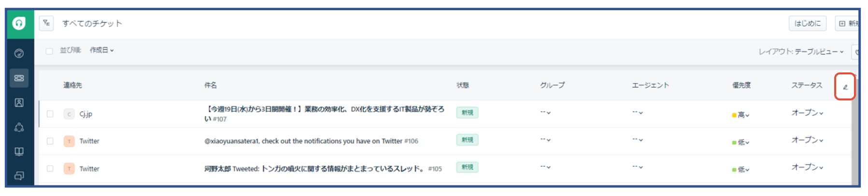
Task: Check the box for ticket #107
Action: click(x=50, y=114)
